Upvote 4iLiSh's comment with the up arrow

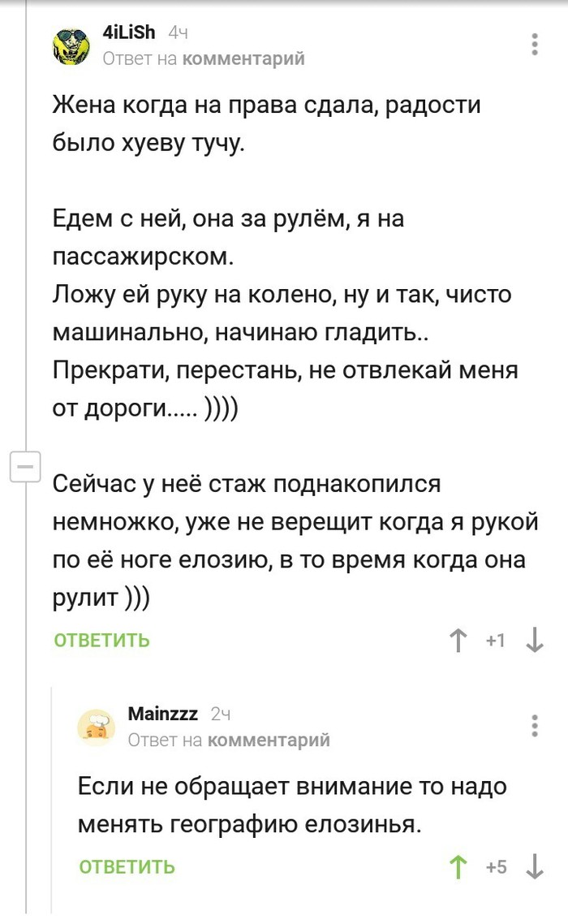point(460,641)
